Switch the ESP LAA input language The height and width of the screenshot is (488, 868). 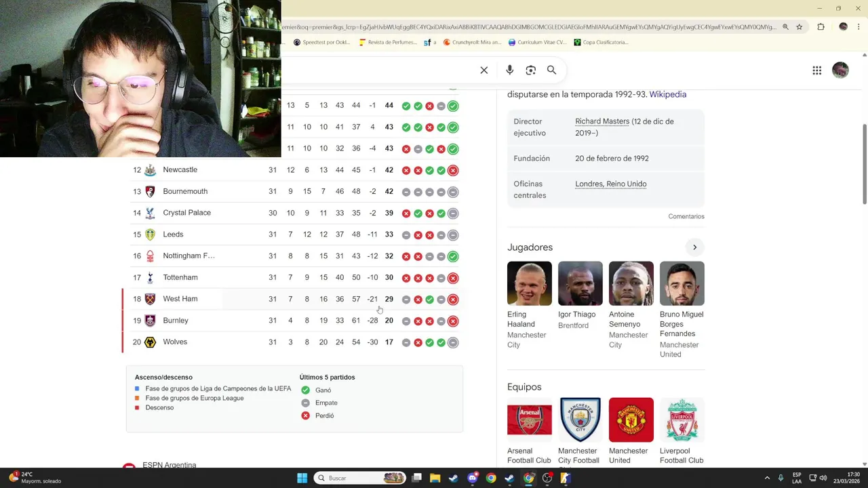(797, 478)
